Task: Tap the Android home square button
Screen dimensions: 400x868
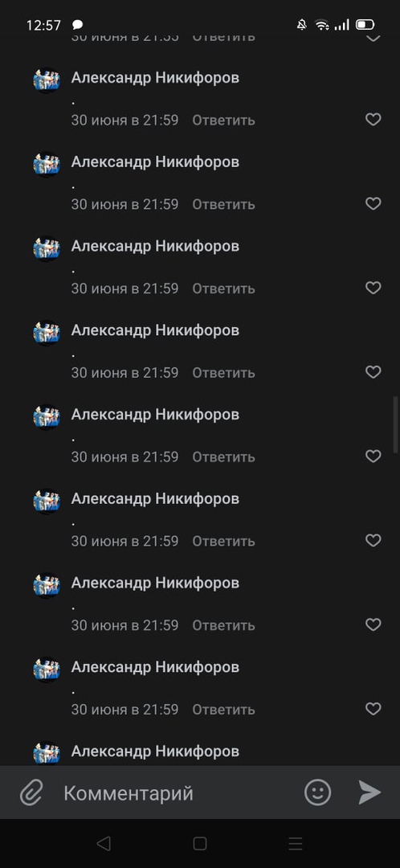Action: pos(200,844)
